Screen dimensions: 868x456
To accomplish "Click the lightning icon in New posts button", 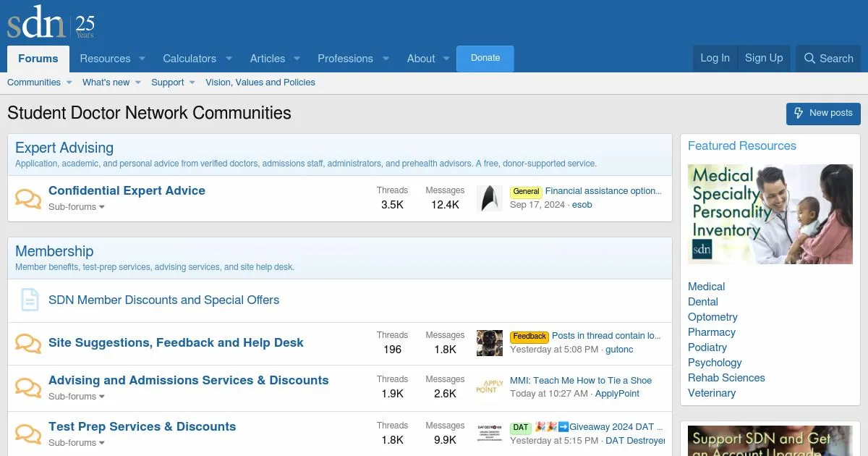I will tap(799, 113).
